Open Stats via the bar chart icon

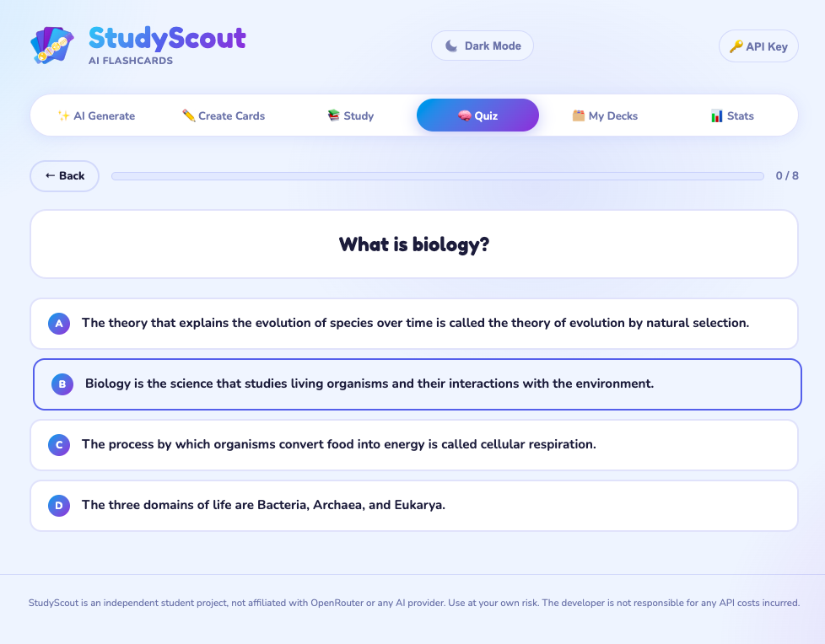coord(717,115)
